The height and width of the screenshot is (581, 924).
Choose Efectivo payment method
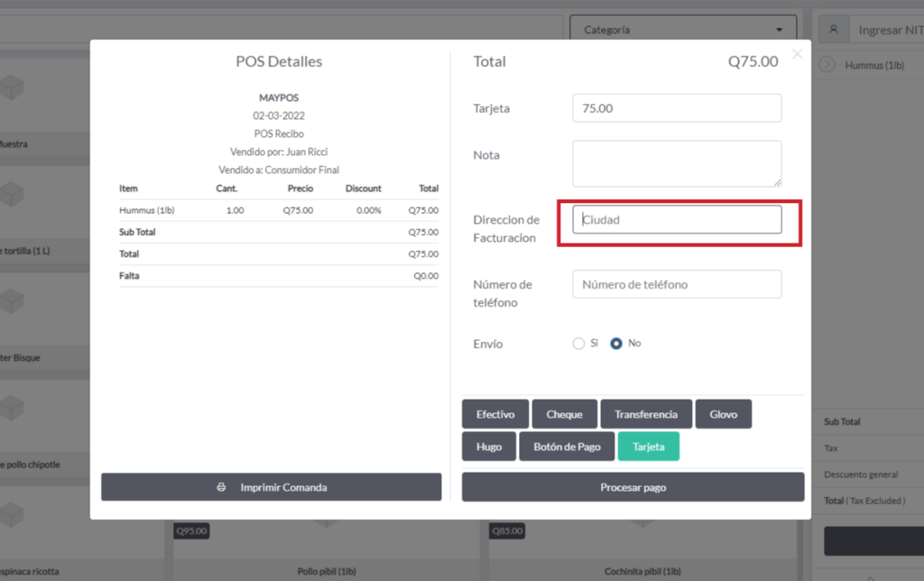pos(495,414)
